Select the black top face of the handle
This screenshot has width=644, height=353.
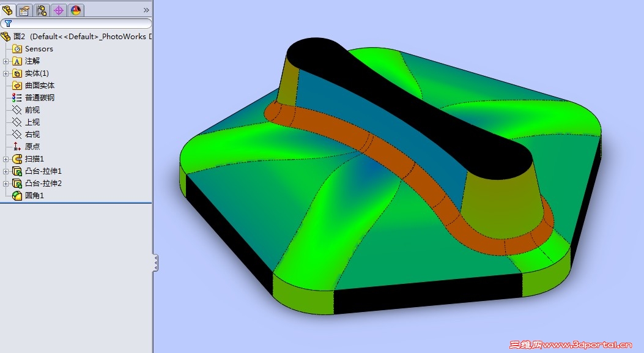pyautogui.click(x=411, y=108)
